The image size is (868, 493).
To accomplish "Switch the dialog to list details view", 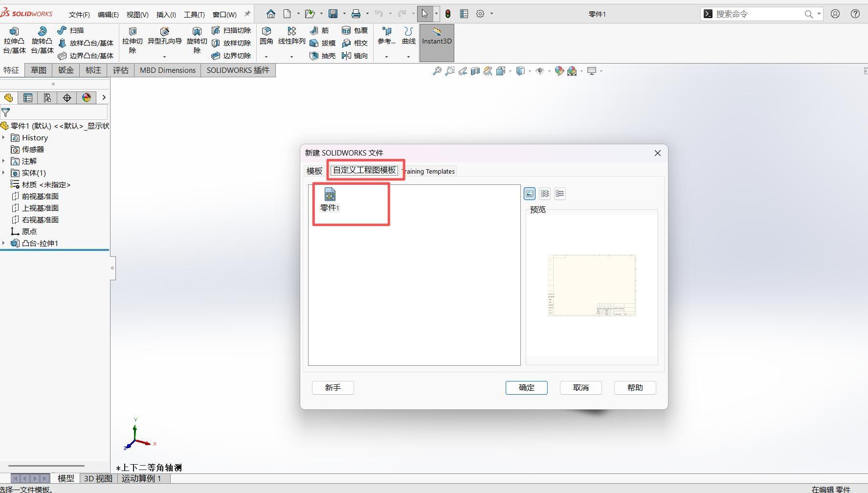I will 560,194.
